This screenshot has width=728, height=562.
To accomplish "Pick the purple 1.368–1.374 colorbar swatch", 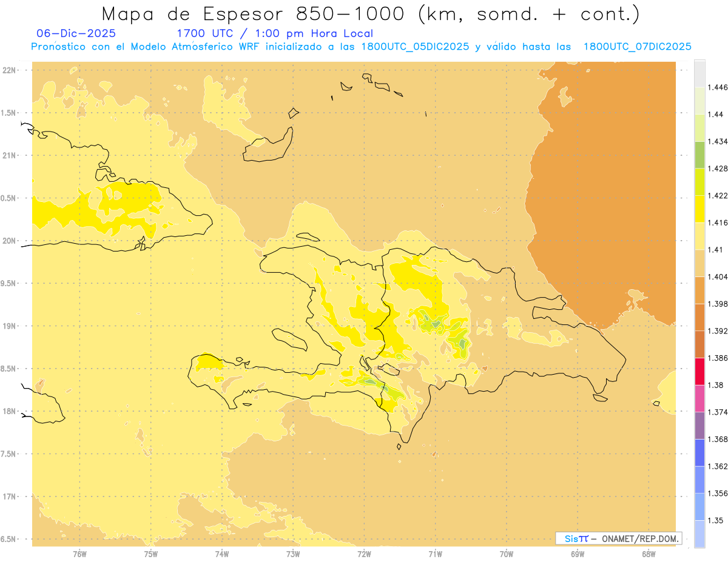I will click(x=699, y=426).
